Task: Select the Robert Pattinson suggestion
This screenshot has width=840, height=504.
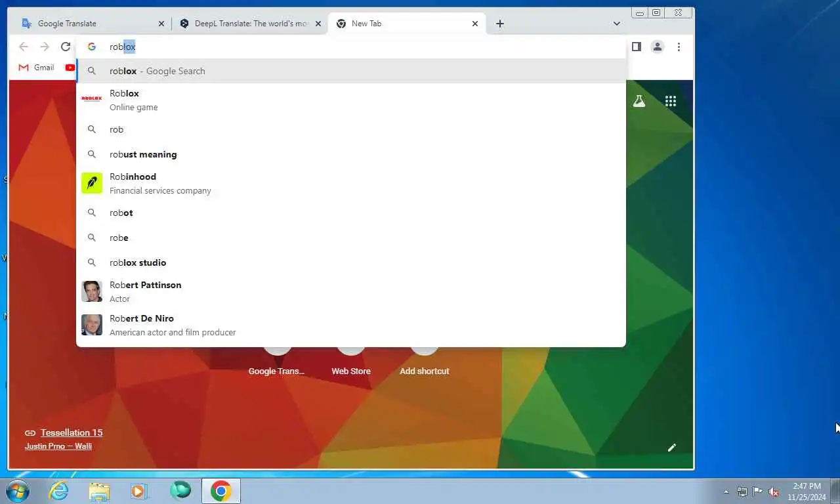Action: pos(351,291)
